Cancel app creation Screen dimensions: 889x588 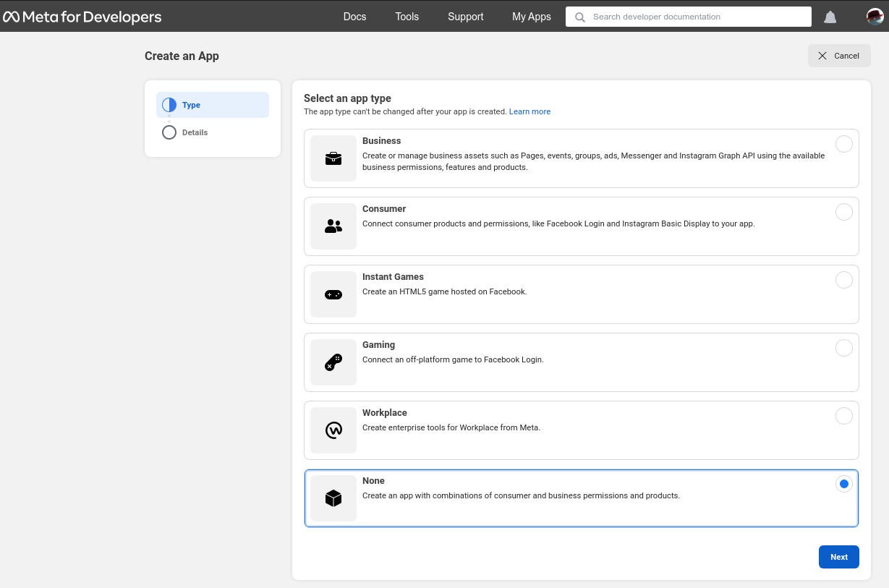[x=839, y=56]
